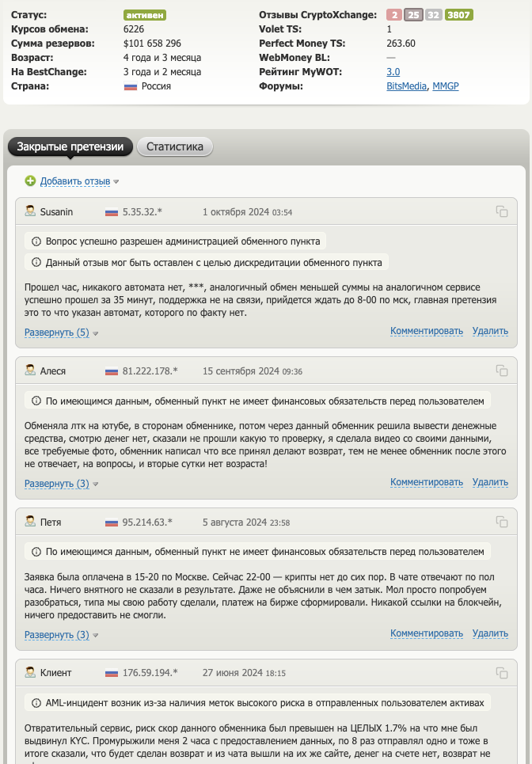The height and width of the screenshot is (764, 532).
Task: Open the BitsMedia forum link
Action: coord(406,86)
